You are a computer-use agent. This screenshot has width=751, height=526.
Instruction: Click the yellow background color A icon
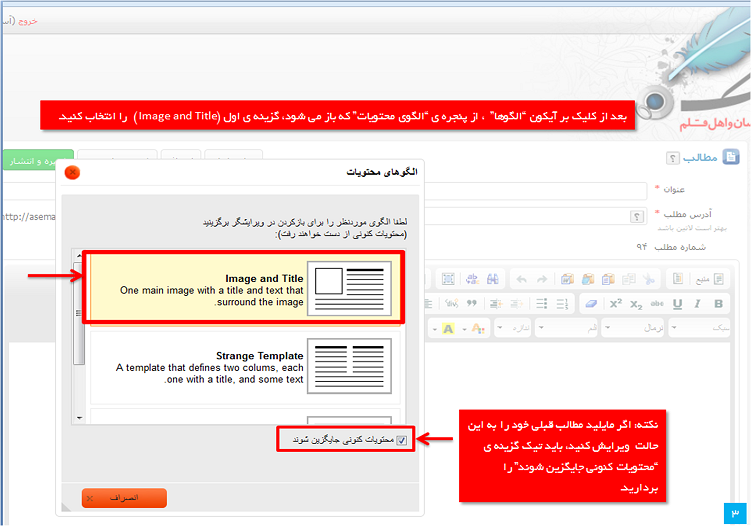448,329
